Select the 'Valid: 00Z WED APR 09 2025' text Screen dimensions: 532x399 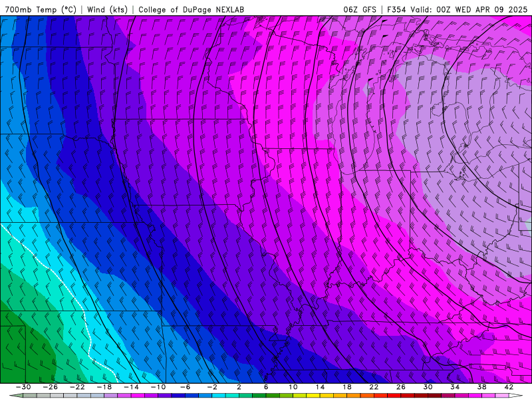pyautogui.click(x=469, y=9)
